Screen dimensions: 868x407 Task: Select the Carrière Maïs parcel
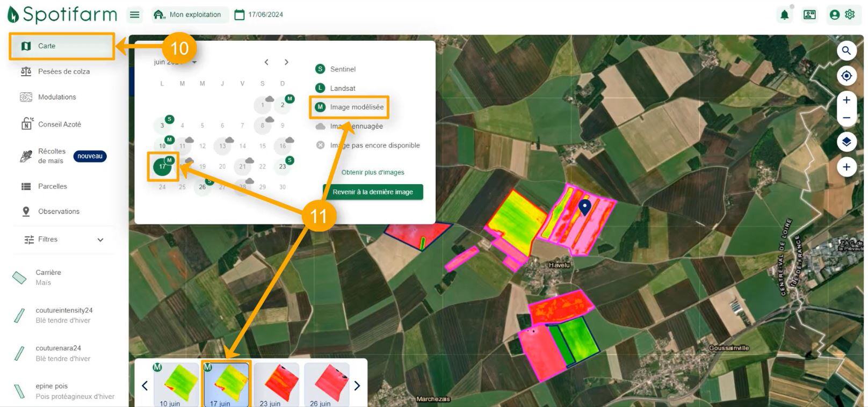tap(48, 277)
